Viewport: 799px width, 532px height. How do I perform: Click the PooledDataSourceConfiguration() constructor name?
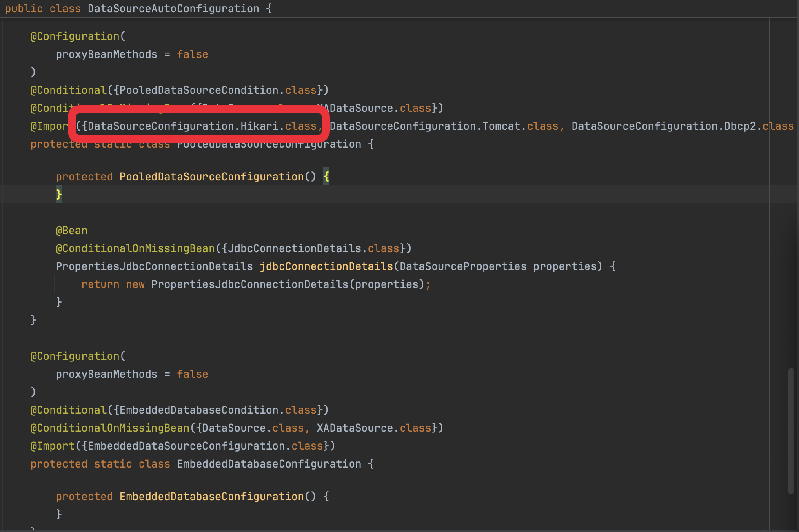[211, 177]
